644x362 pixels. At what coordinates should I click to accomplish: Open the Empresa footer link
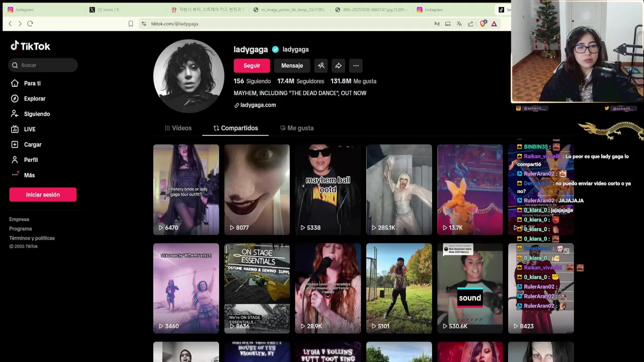tap(19, 219)
